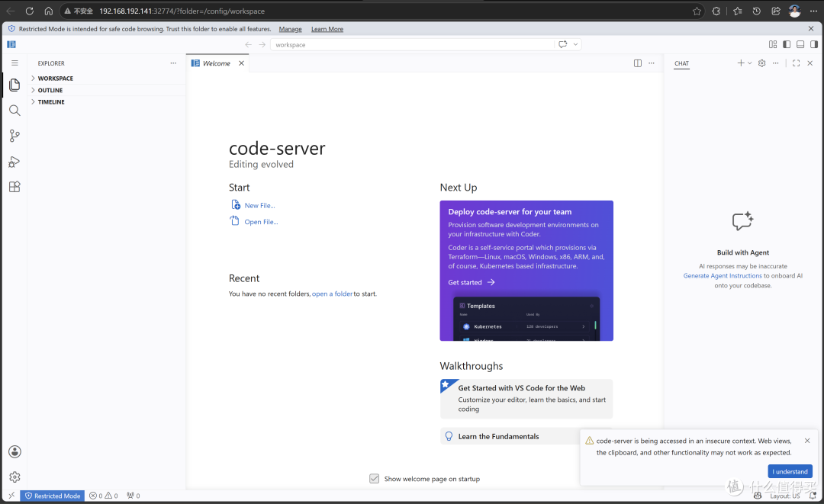Viewport: 824px width, 504px height.
Task: Maximize the chat panel
Action: [796, 63]
